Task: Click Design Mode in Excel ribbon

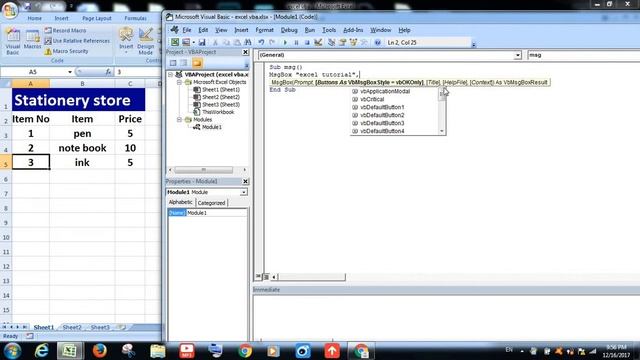Action: pos(145,41)
